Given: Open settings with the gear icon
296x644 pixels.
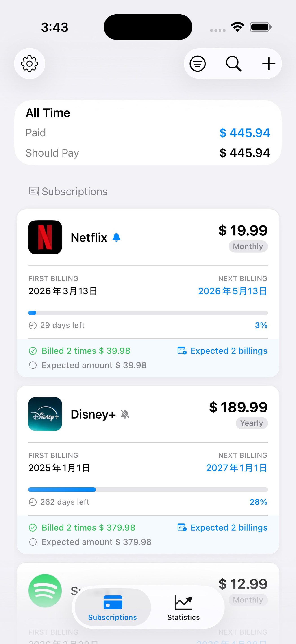Looking at the screenshot, I should click(x=29, y=64).
